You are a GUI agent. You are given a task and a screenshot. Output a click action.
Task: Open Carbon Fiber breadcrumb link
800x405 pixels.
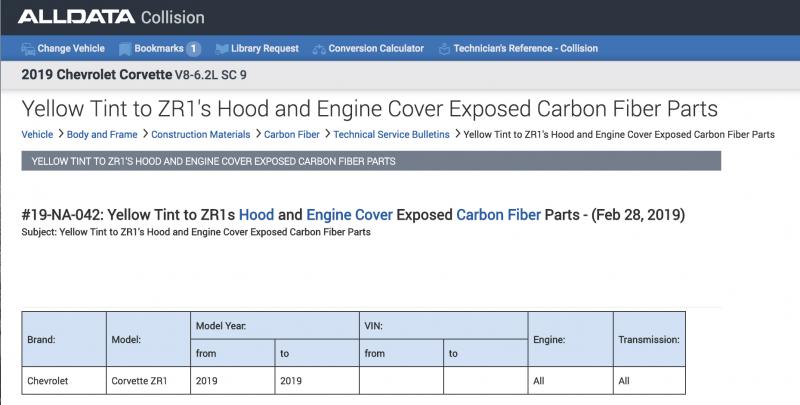click(292, 135)
